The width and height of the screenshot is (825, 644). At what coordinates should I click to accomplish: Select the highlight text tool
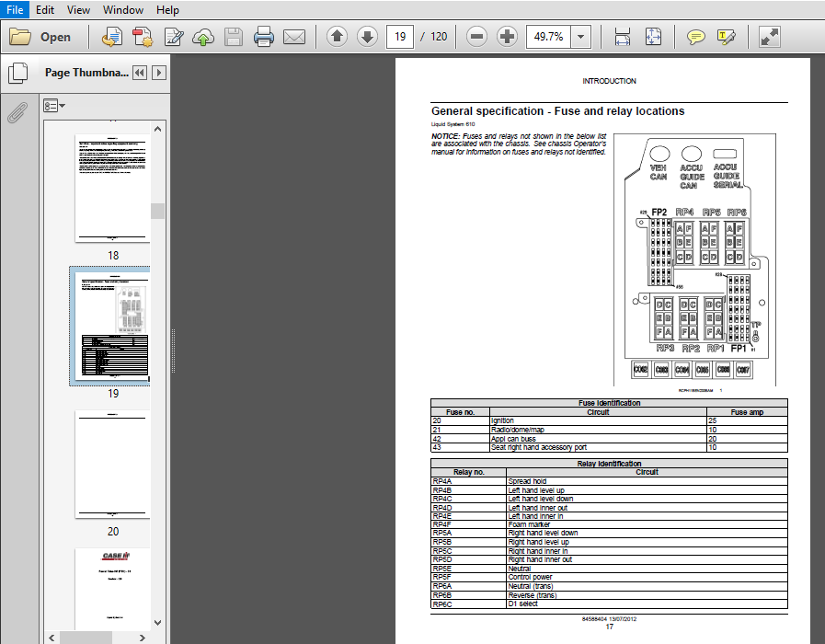point(726,37)
